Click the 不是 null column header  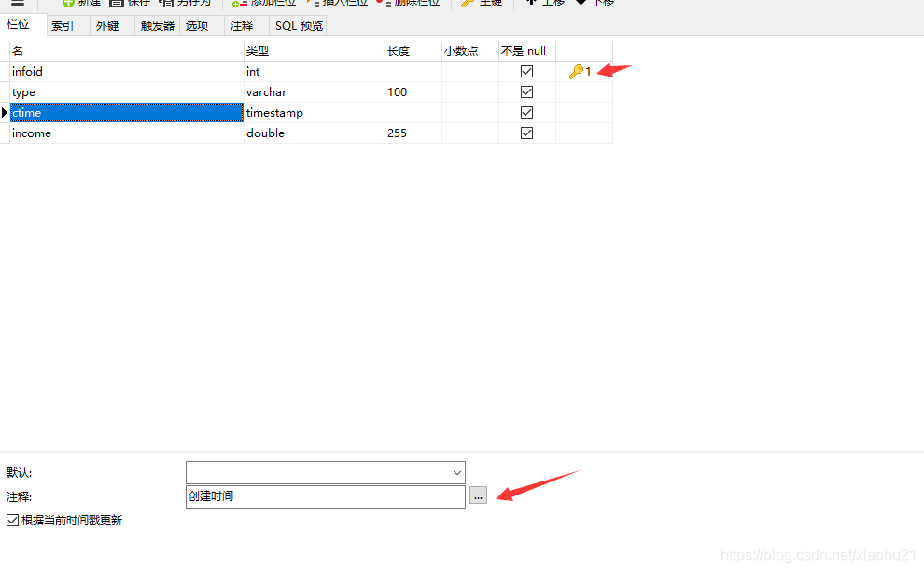tap(526, 51)
